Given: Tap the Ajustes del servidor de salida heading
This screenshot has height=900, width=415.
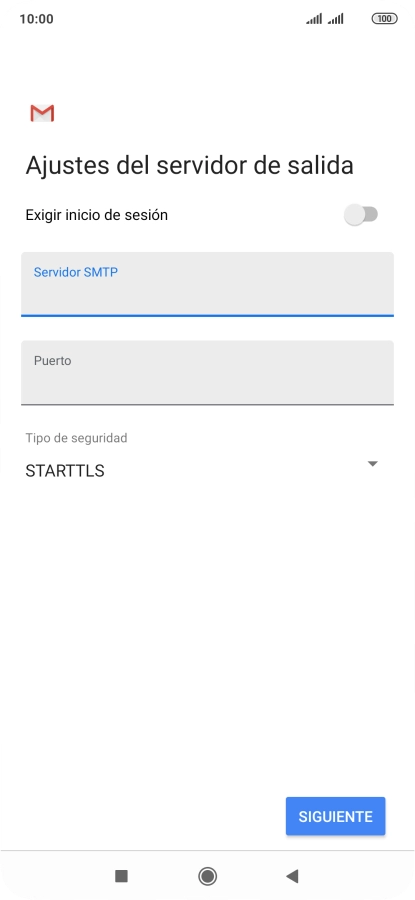Looking at the screenshot, I should [189, 166].
